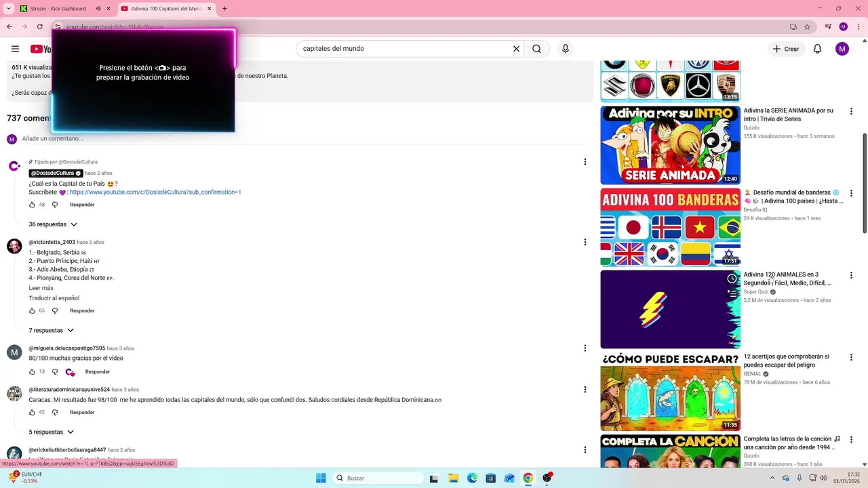This screenshot has width=868, height=488.
Task: Switch to Adivina 100 Capitales tab
Action: 166,9
